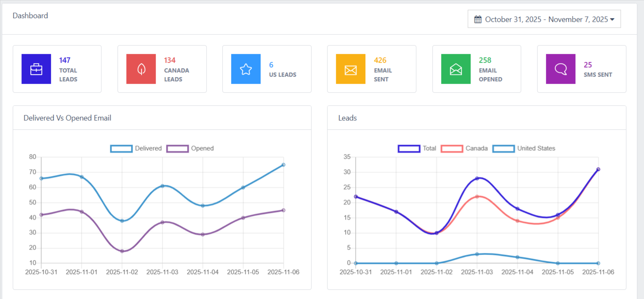This screenshot has height=299, width=644.
Task: Click the calendar icon in the date range selector
Action: [x=478, y=19]
